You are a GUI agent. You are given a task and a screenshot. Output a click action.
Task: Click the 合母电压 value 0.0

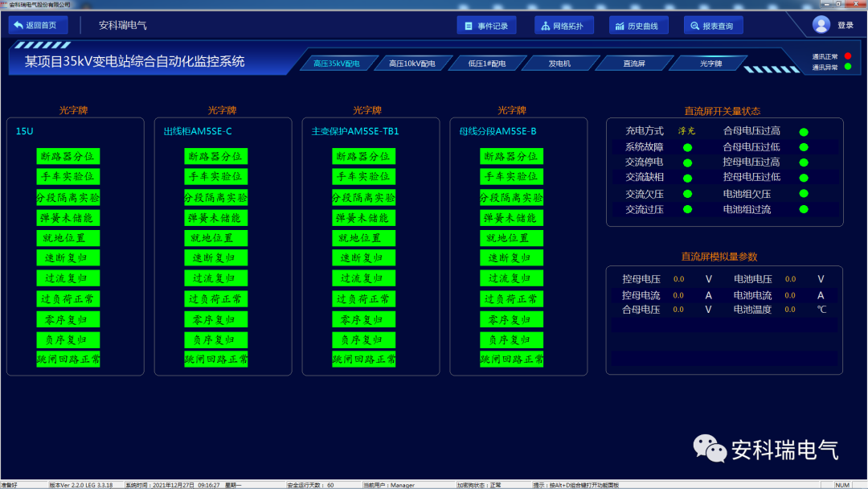pyautogui.click(x=678, y=310)
